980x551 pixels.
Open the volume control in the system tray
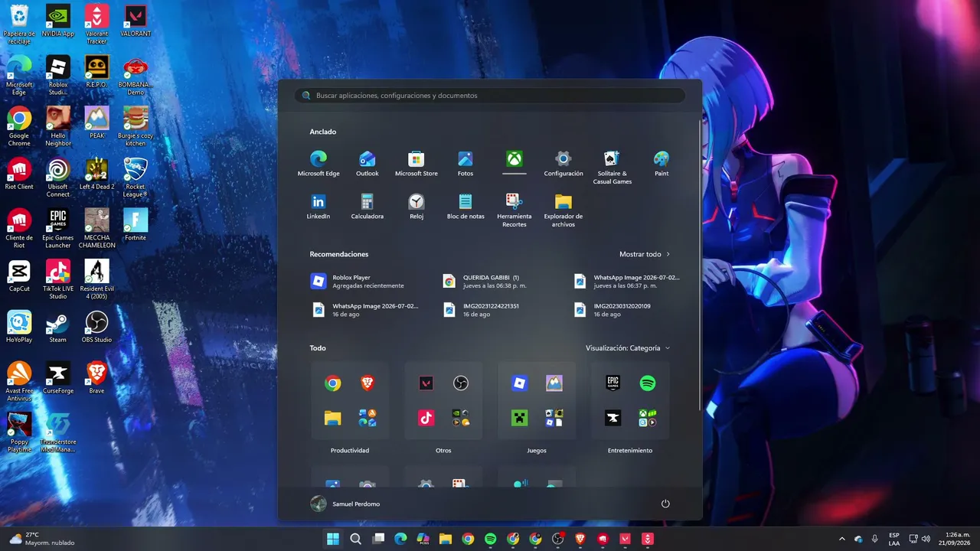926,539
